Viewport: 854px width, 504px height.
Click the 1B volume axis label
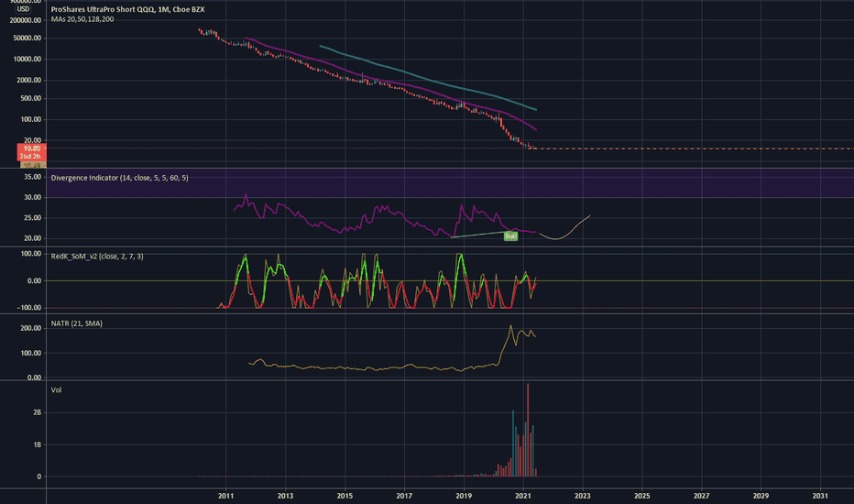(37, 444)
